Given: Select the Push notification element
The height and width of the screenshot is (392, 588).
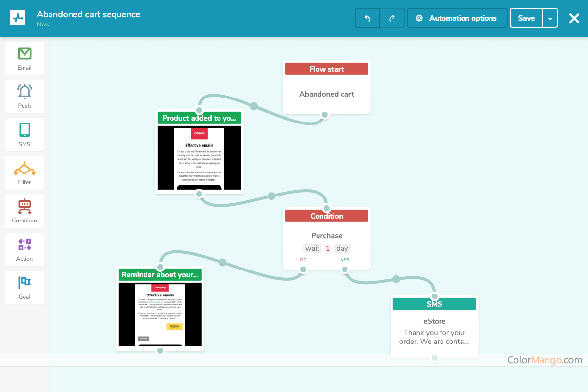Looking at the screenshot, I should pos(24,97).
